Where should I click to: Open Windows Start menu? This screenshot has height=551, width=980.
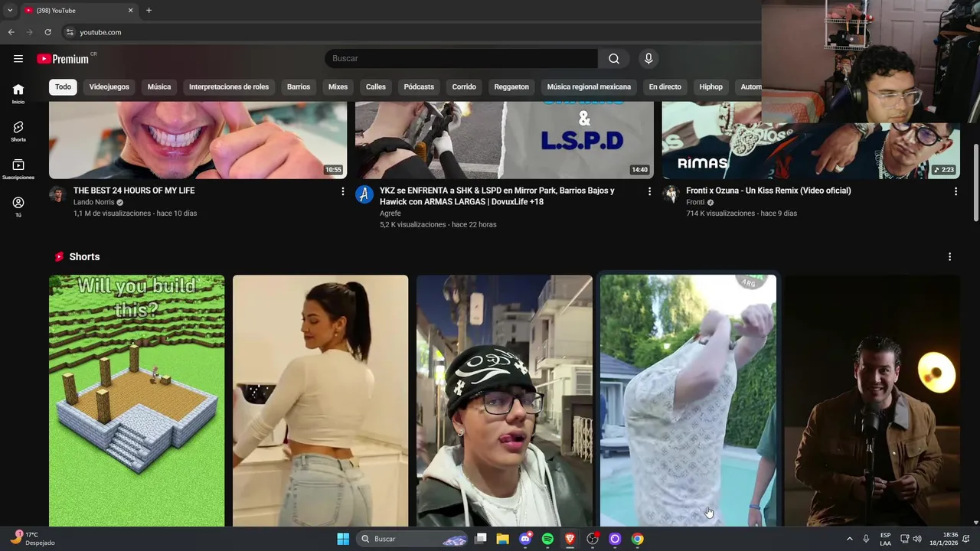pos(343,539)
